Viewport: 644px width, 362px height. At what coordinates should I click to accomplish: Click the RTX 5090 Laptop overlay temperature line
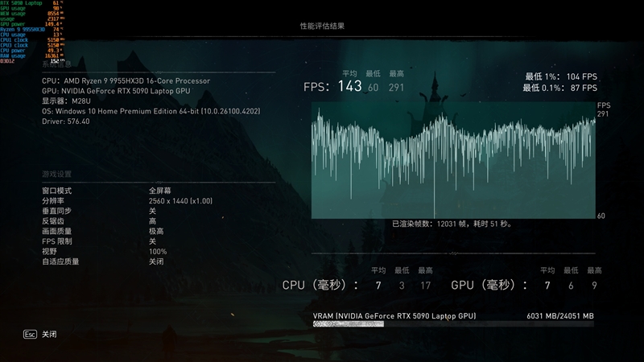(x=32, y=4)
